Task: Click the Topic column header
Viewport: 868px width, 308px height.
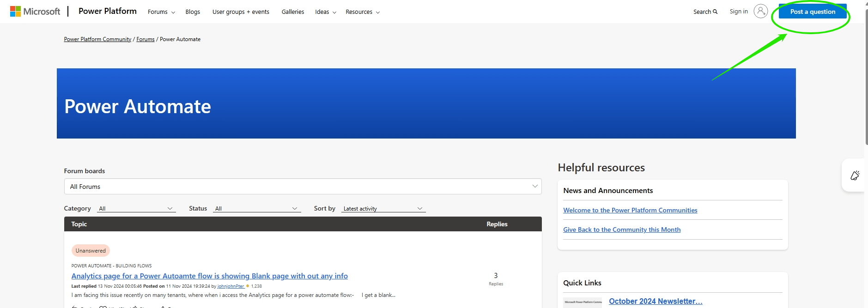Action: pyautogui.click(x=79, y=224)
